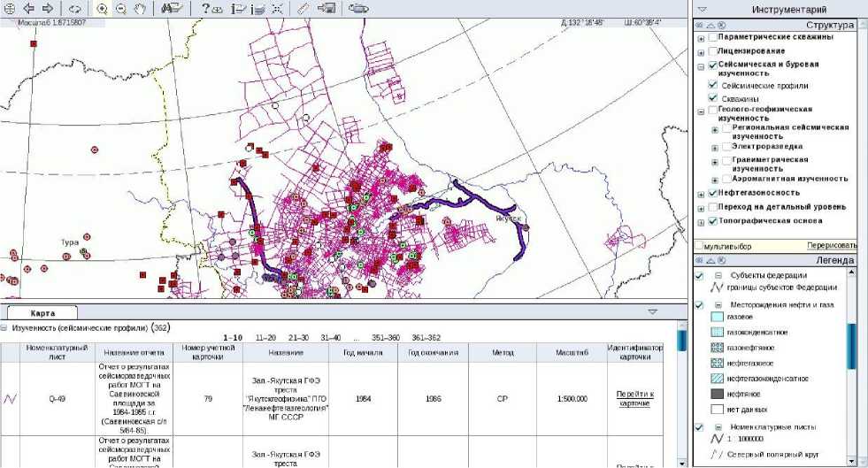Click the question mark help tool
The image size is (868, 468).
pyautogui.click(x=211, y=9)
